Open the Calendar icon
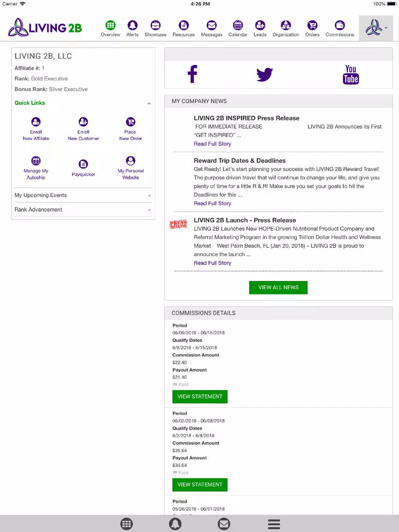Image resolution: width=399 pixels, height=532 pixels. (x=238, y=29)
